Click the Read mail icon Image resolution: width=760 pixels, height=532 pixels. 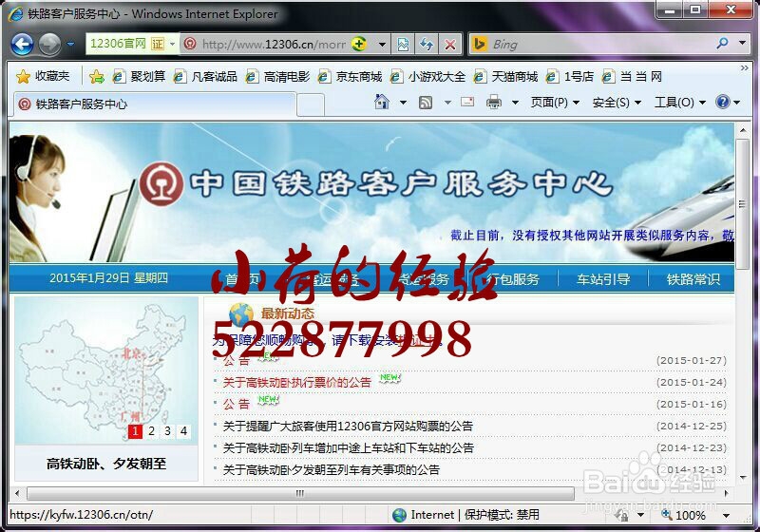pyautogui.click(x=467, y=102)
